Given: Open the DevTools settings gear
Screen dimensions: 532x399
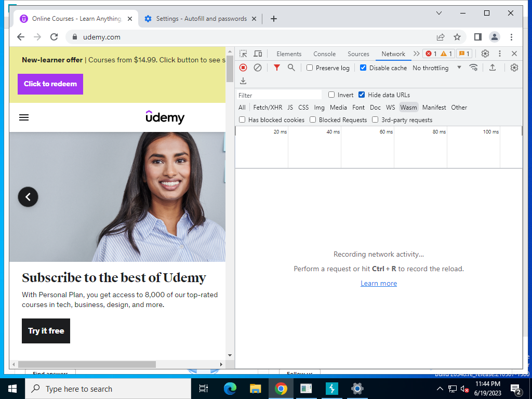Looking at the screenshot, I should coord(485,54).
